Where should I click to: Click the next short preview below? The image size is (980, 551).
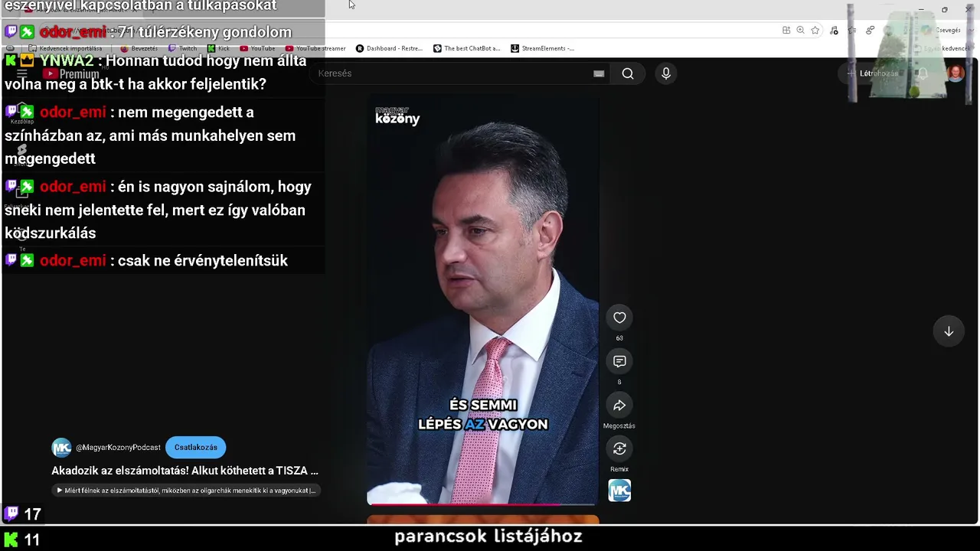coord(482,520)
